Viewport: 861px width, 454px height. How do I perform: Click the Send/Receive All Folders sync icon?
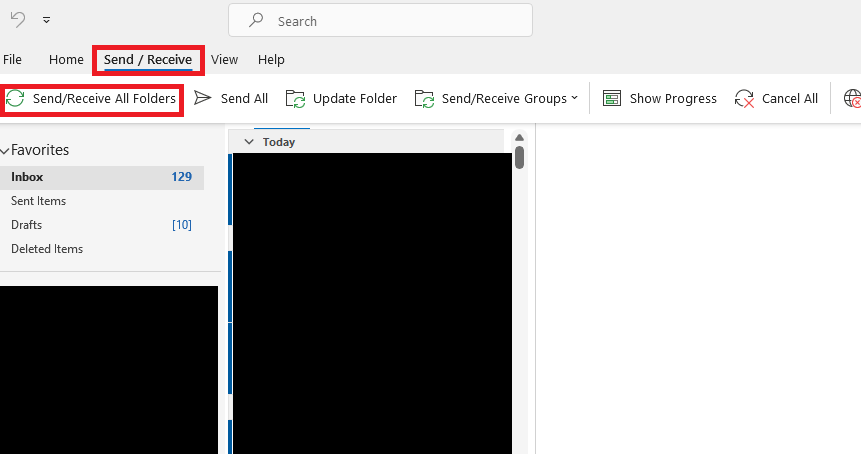click(16, 98)
